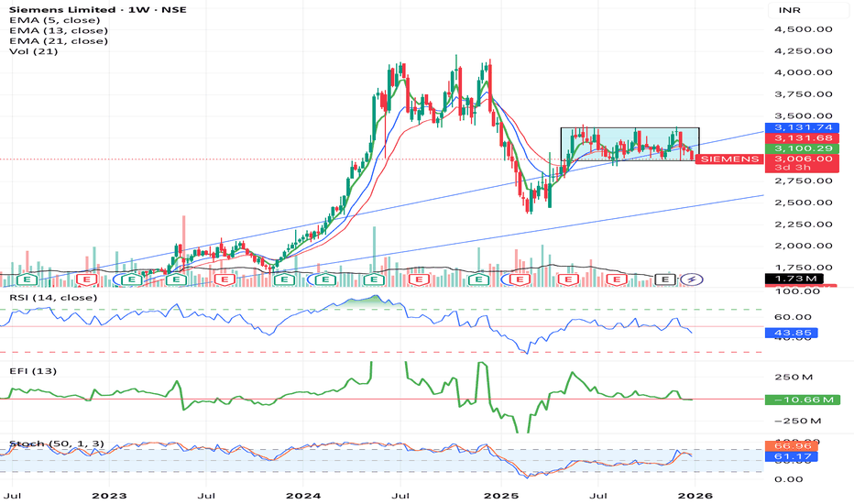Click the green E earnings marker just before 2025
This screenshot has width=854, height=504.
pos(478,279)
